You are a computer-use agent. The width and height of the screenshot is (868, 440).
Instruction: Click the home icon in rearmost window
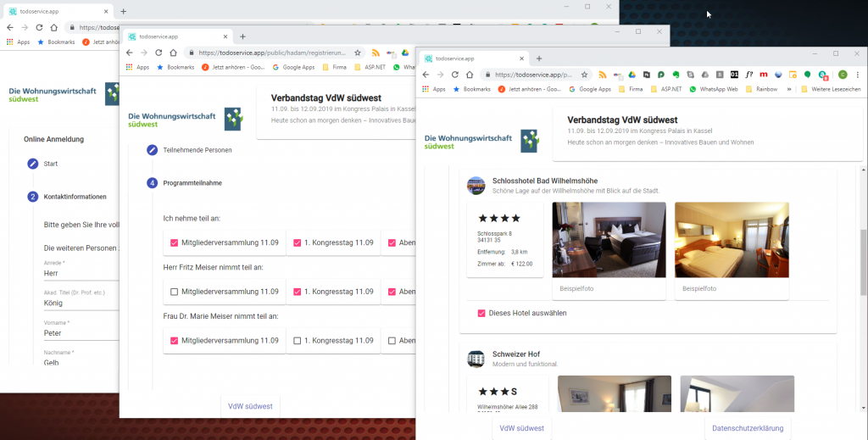[53, 27]
